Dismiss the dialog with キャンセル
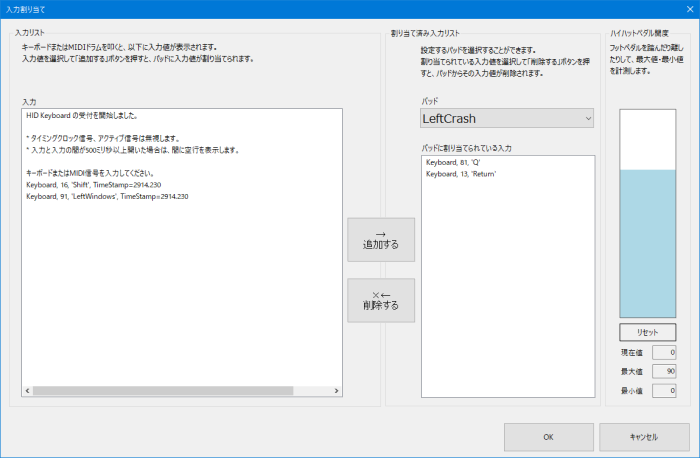 tap(644, 437)
